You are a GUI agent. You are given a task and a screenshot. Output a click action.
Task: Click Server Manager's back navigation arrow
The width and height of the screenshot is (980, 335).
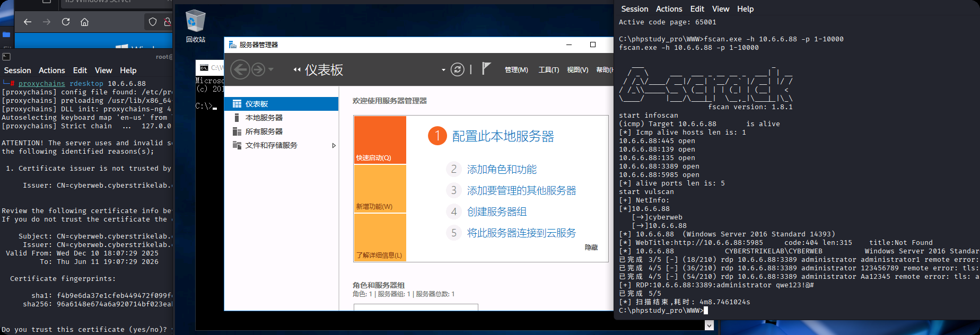(240, 69)
